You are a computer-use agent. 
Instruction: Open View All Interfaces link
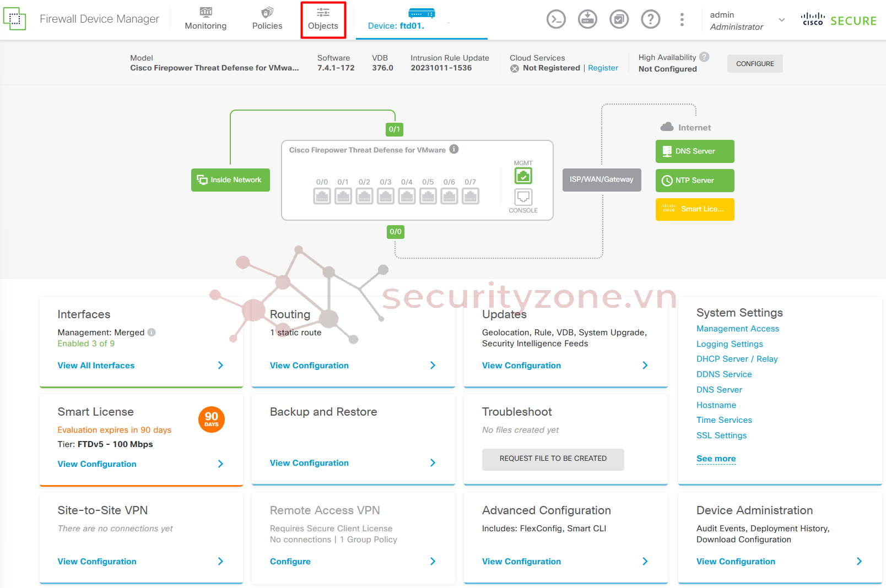click(96, 365)
